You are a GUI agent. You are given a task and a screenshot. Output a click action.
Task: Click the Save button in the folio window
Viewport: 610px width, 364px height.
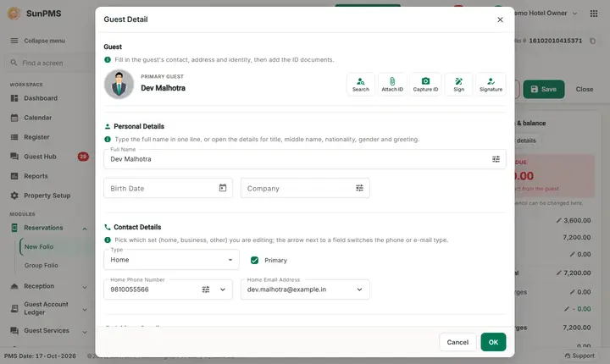pyautogui.click(x=543, y=89)
